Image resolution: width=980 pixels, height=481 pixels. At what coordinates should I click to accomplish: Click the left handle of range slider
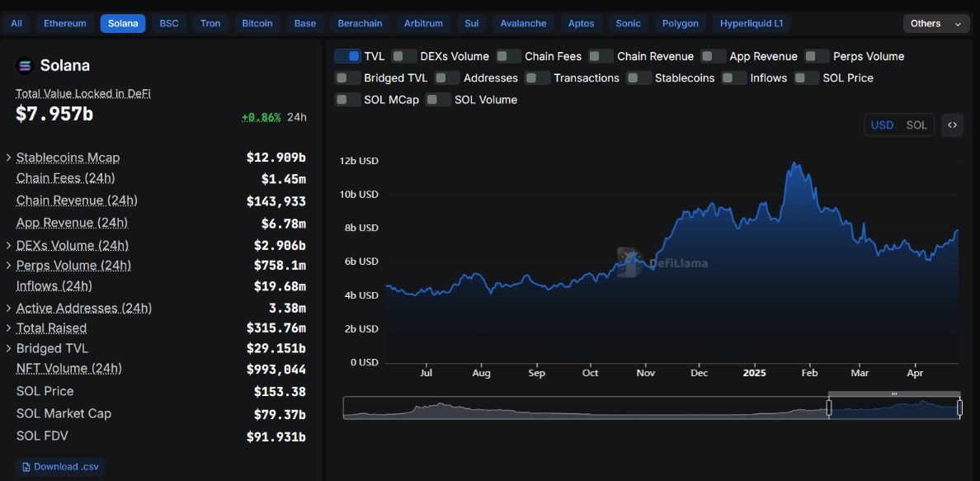829,408
